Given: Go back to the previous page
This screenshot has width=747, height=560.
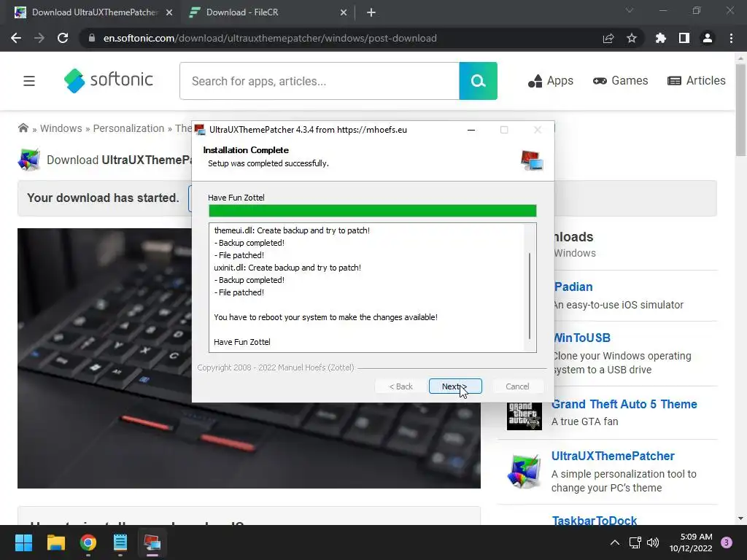Looking at the screenshot, I should tap(16, 38).
